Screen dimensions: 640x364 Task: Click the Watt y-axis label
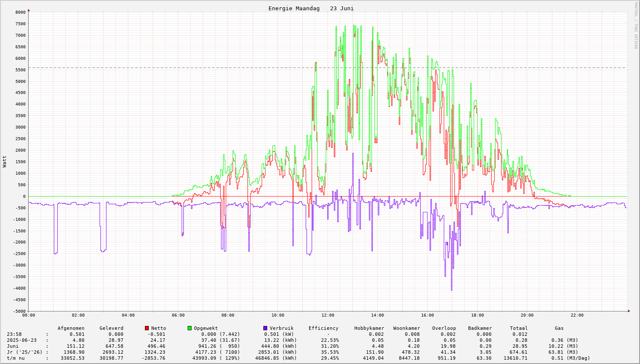pyautogui.click(x=5, y=161)
